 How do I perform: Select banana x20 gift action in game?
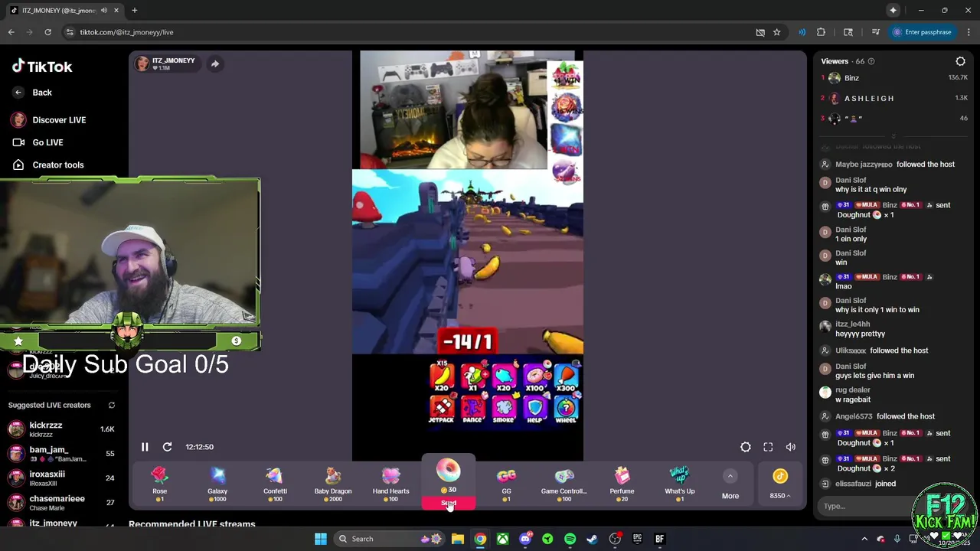tap(442, 377)
